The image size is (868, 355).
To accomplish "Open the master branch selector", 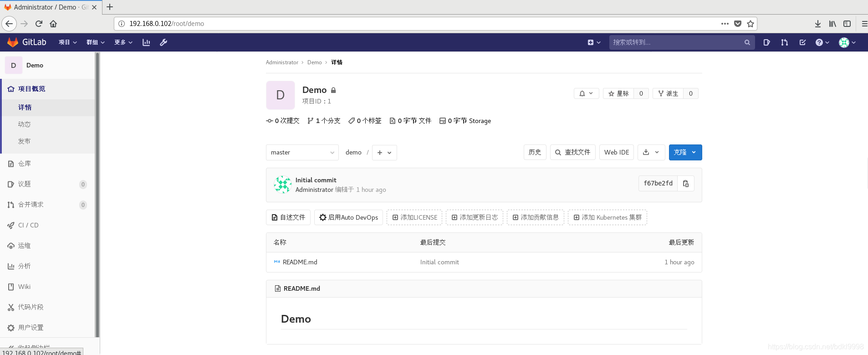I will click(302, 152).
